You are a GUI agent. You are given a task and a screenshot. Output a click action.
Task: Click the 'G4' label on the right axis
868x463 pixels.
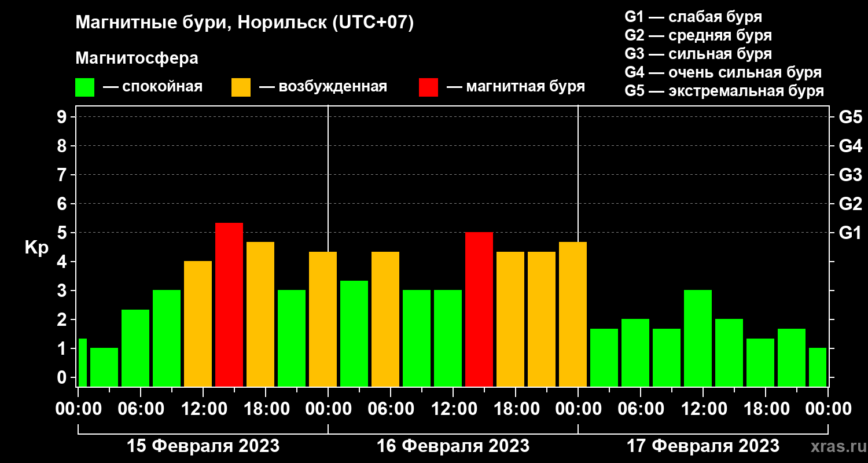(x=851, y=146)
